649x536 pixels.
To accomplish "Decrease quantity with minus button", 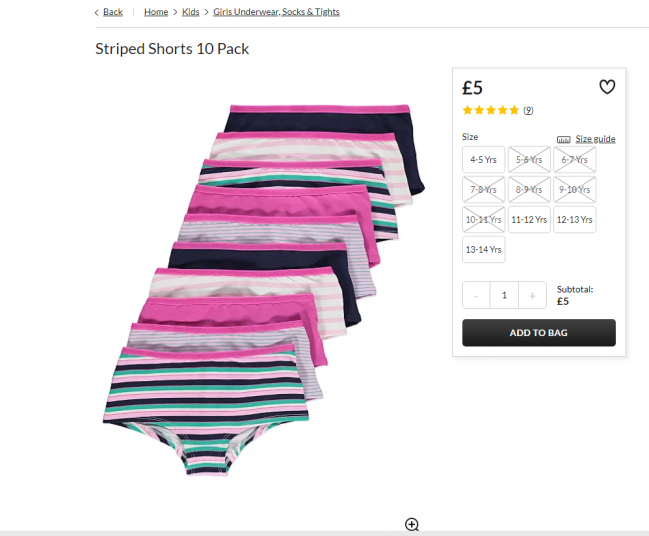I will pyautogui.click(x=476, y=295).
